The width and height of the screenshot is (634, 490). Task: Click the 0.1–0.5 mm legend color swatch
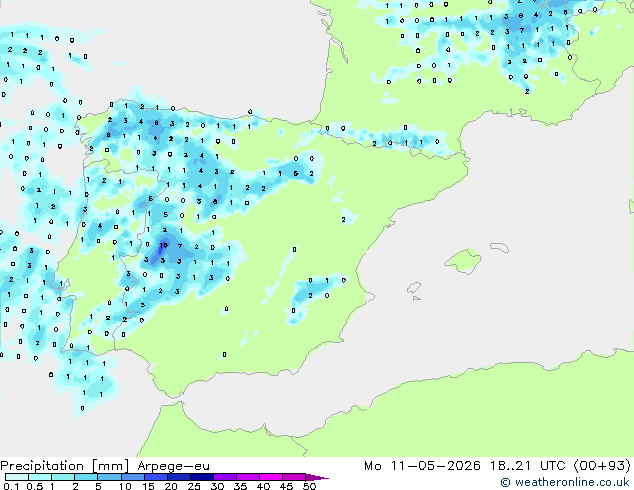(17, 477)
